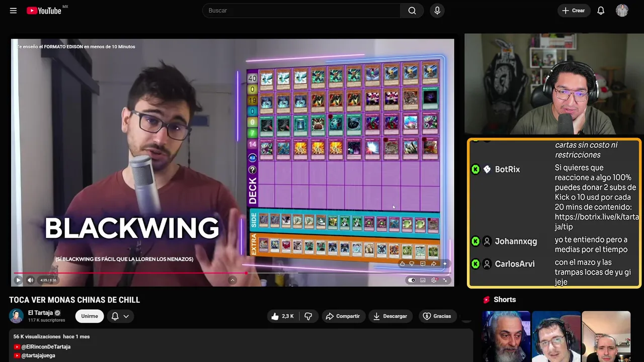Click user avatar icon next to CarlosArvi
Viewport: 644px width, 362px height.
tap(487, 264)
